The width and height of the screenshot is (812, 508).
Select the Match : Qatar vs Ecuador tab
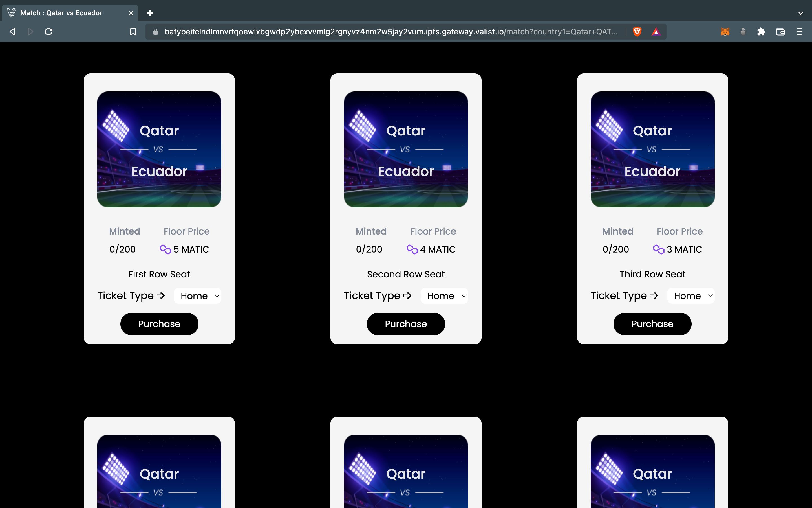(70, 13)
